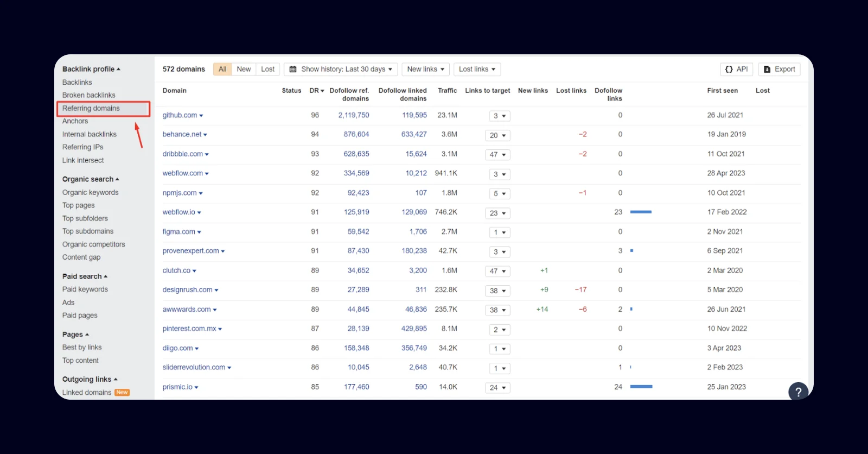
Task: Open dribbble.com domain link
Action: pyautogui.click(x=183, y=154)
